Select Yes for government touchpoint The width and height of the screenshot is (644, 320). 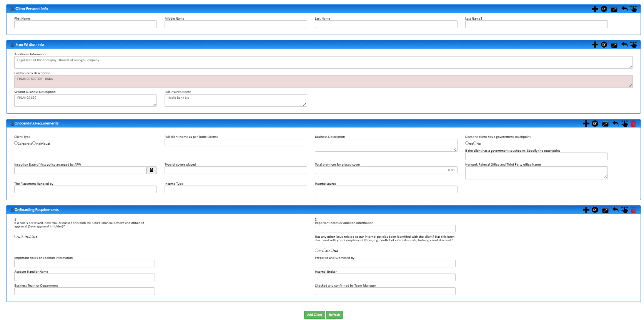coord(467,143)
